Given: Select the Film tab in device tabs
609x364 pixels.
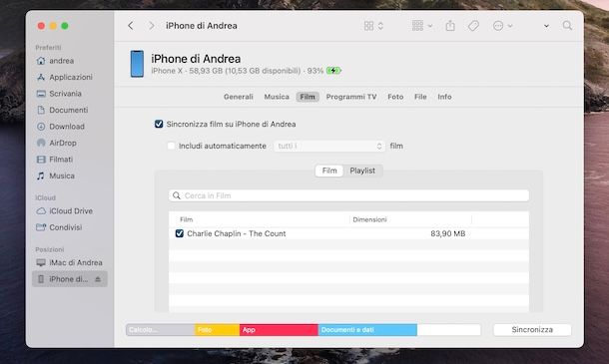Looking at the screenshot, I should [307, 97].
